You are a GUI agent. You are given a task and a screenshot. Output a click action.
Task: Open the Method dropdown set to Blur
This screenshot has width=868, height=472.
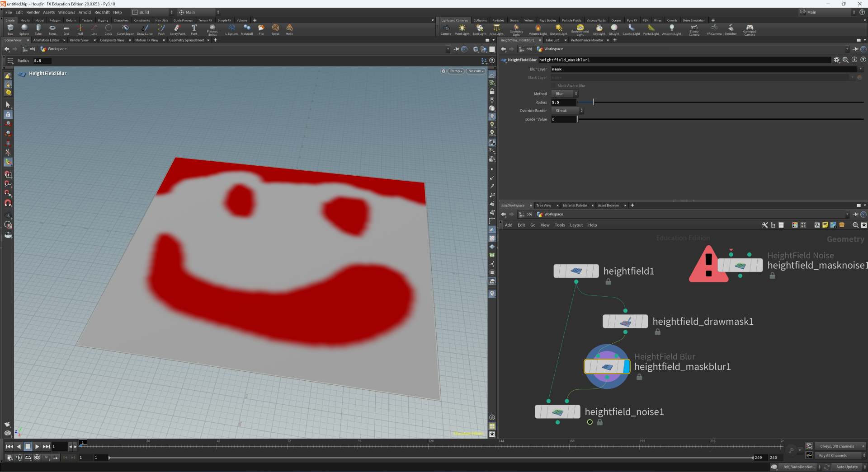coord(564,94)
